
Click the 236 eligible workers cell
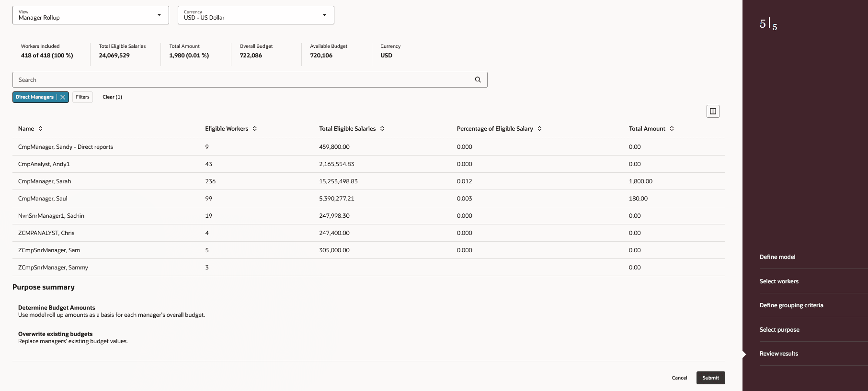click(x=210, y=181)
